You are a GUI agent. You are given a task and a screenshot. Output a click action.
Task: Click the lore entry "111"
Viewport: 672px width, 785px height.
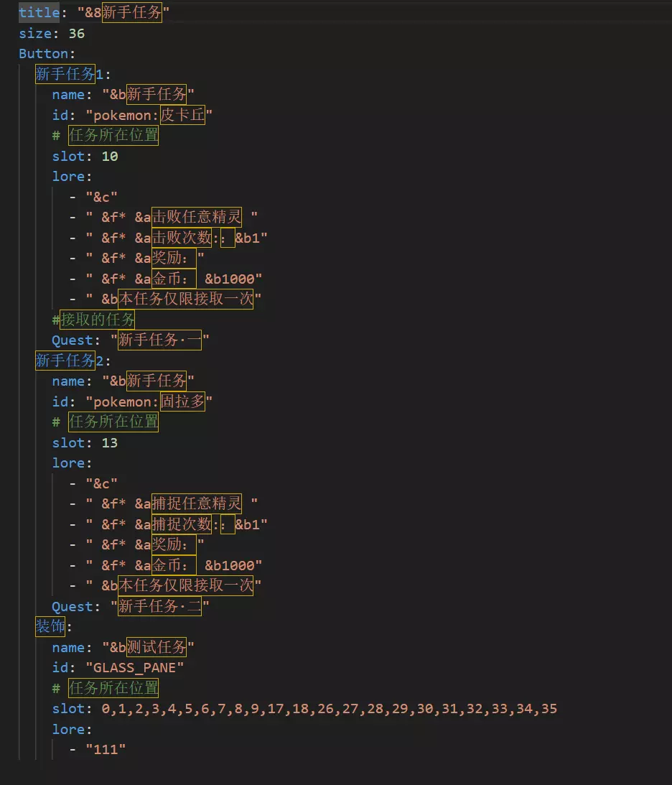[106, 750]
